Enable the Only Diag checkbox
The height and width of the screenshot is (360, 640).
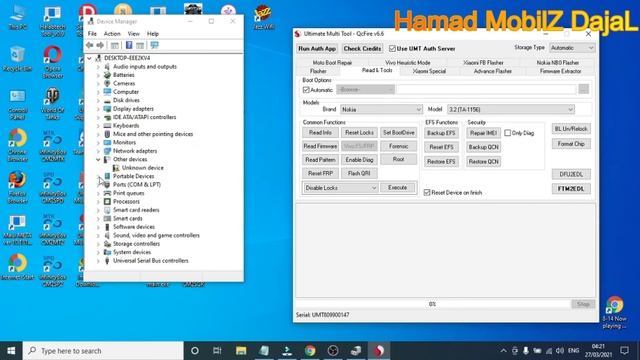pyautogui.click(x=507, y=133)
